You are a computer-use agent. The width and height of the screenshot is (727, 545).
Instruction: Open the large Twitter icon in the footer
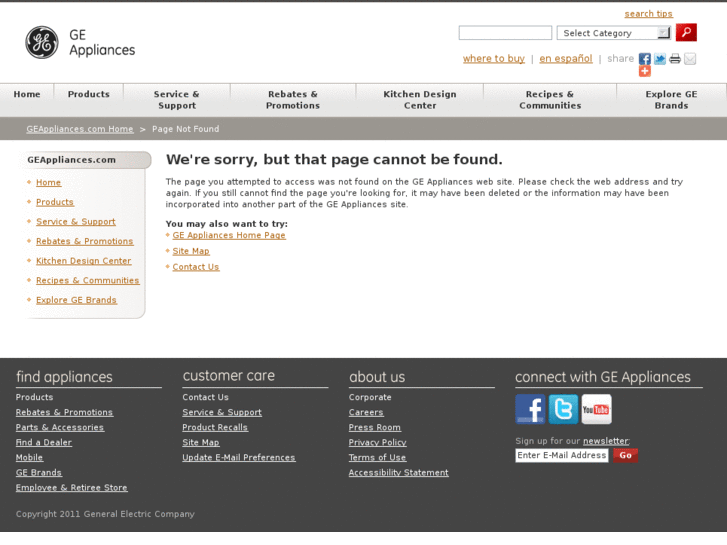[563, 409]
